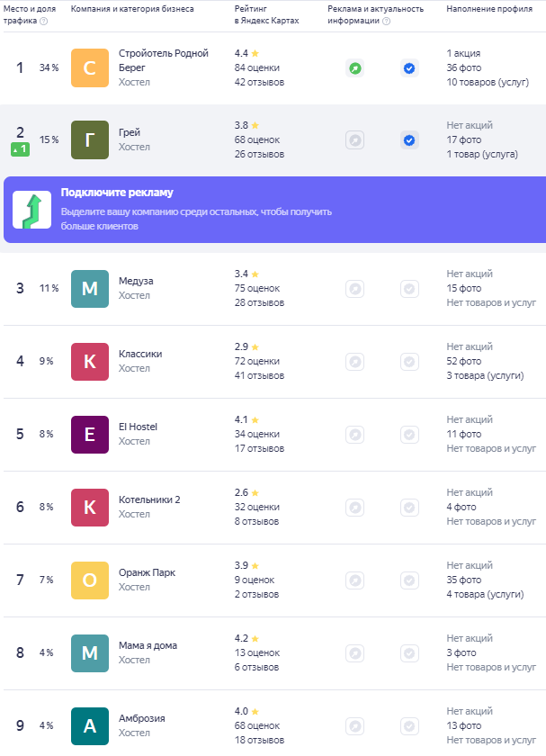Viewport: 546px width, 756px height.
Task: Click the 4.4 rating for Стройотель Родной Берег
Action: click(x=241, y=53)
